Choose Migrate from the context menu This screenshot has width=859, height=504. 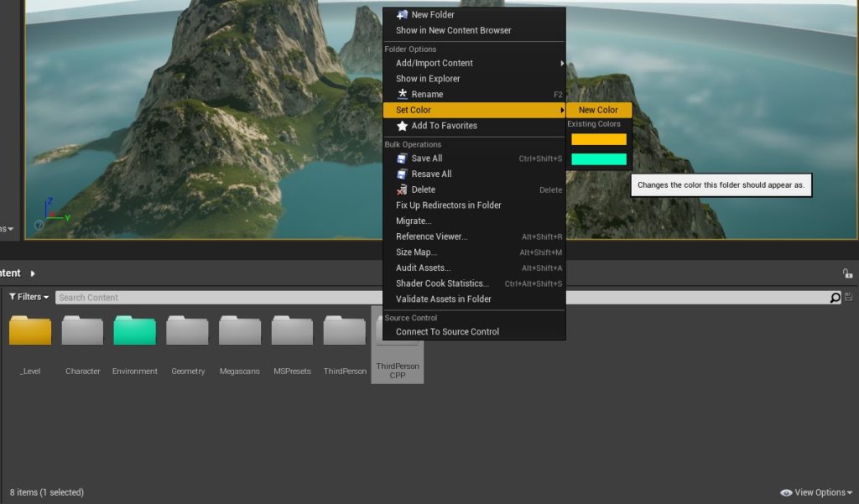point(412,221)
